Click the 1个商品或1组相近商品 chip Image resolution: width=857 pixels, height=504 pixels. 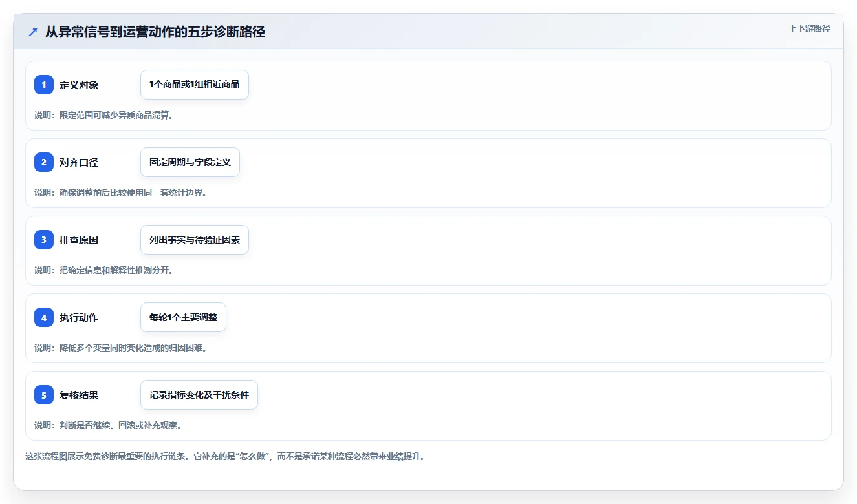pos(195,85)
